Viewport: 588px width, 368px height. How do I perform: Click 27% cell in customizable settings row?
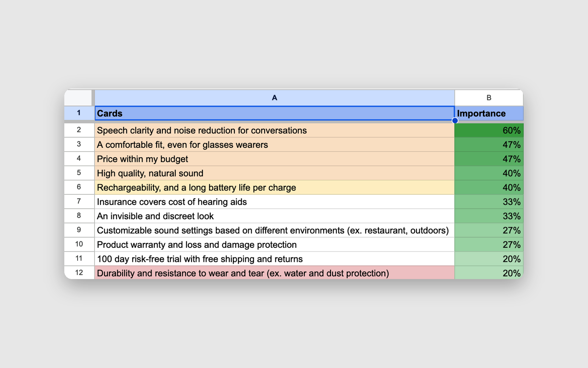click(489, 230)
